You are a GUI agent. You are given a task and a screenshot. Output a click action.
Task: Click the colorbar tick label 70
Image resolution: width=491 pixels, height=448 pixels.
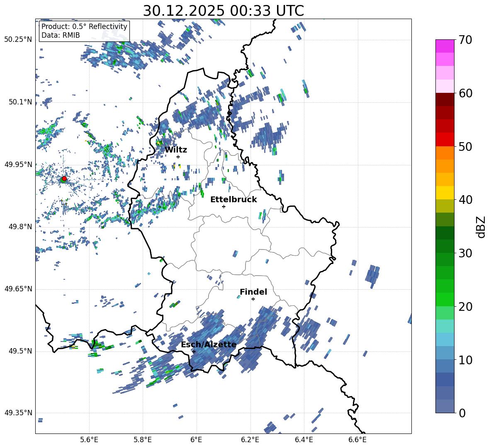(x=465, y=40)
